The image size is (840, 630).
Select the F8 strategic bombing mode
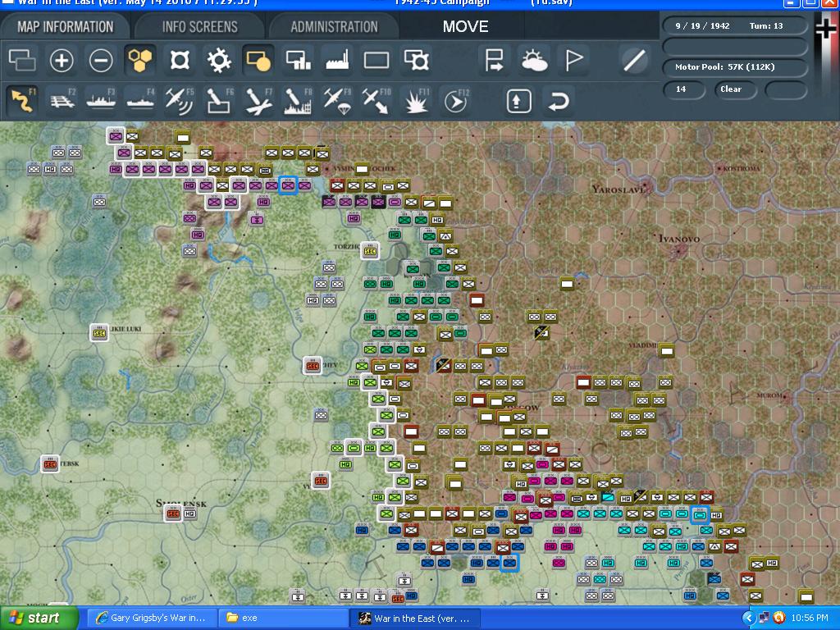pos(297,101)
